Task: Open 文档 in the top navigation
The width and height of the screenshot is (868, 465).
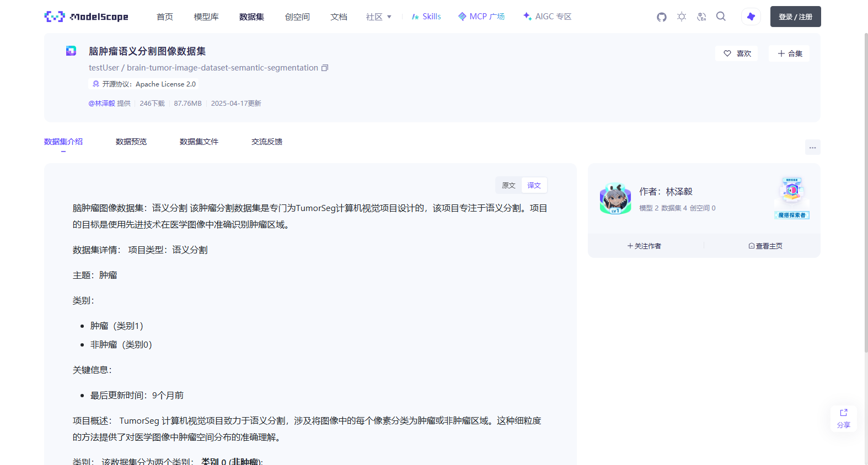Action: [339, 17]
